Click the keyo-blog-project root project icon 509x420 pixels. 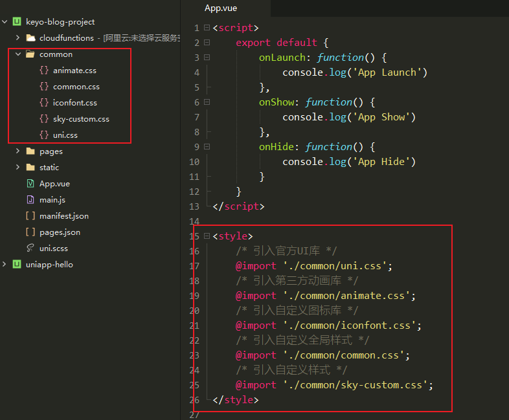[17, 22]
